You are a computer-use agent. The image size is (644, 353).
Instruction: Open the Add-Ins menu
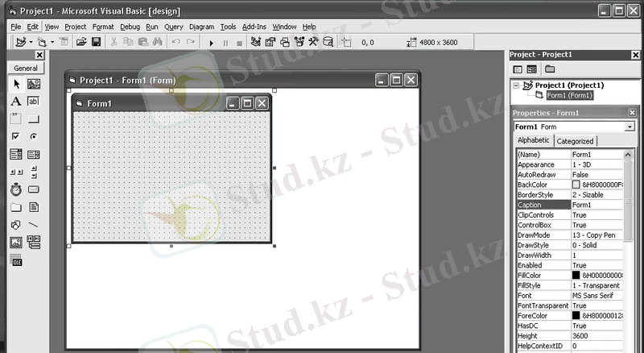254,27
